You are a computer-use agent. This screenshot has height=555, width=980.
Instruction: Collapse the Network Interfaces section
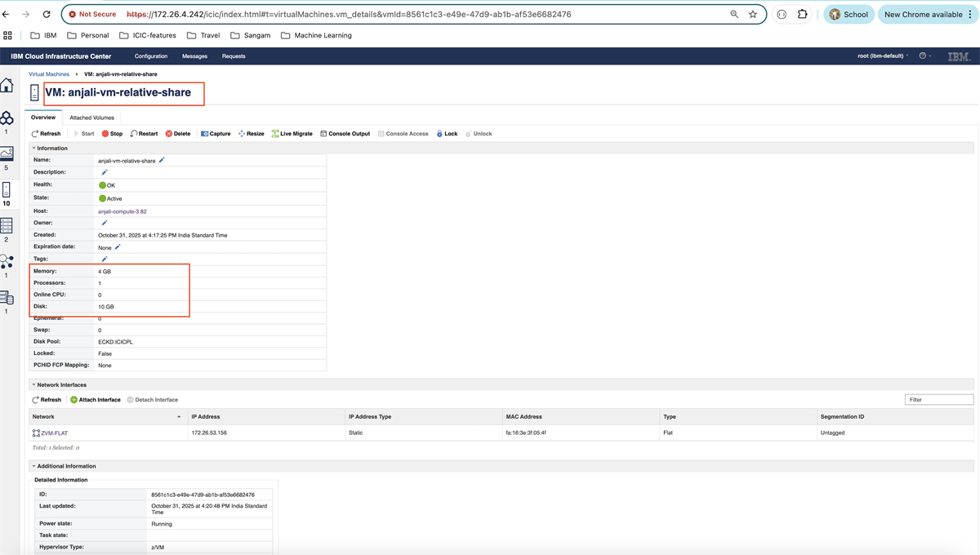34,384
